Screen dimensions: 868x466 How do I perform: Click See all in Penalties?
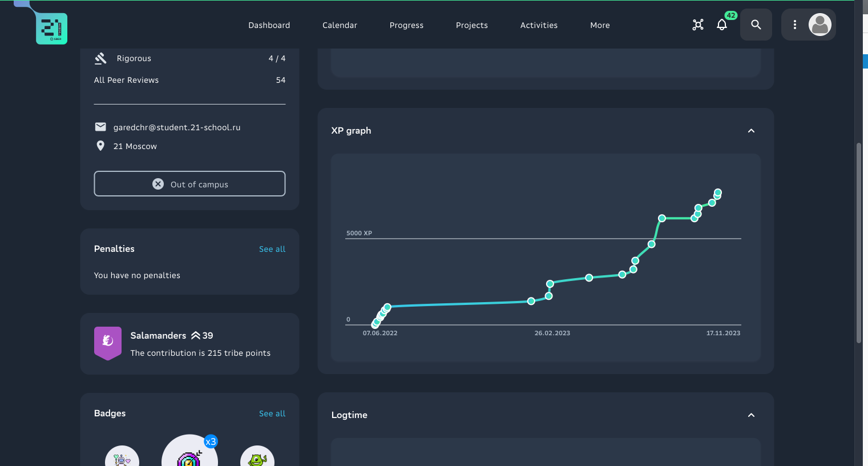[272, 249]
